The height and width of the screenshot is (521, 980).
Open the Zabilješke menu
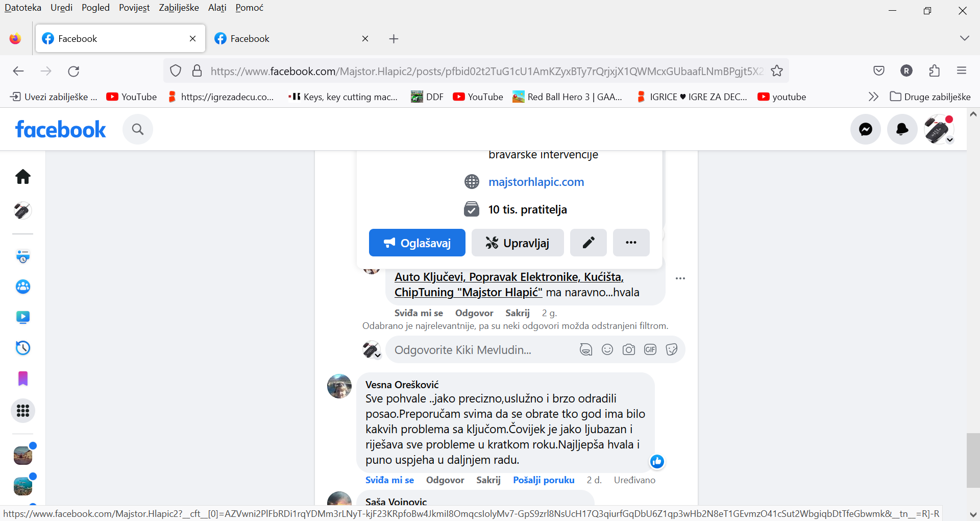click(179, 8)
